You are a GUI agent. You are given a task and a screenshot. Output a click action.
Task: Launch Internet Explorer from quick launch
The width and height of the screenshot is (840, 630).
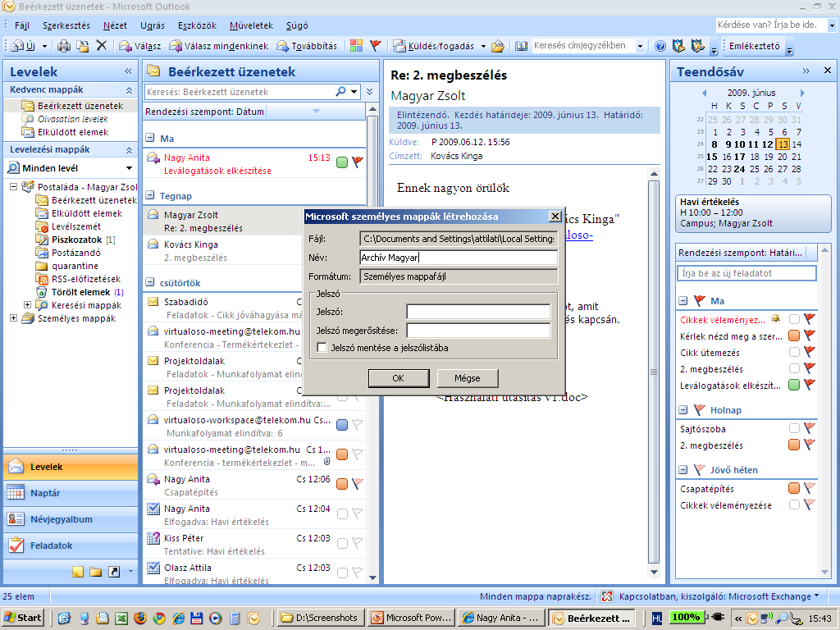click(x=178, y=618)
